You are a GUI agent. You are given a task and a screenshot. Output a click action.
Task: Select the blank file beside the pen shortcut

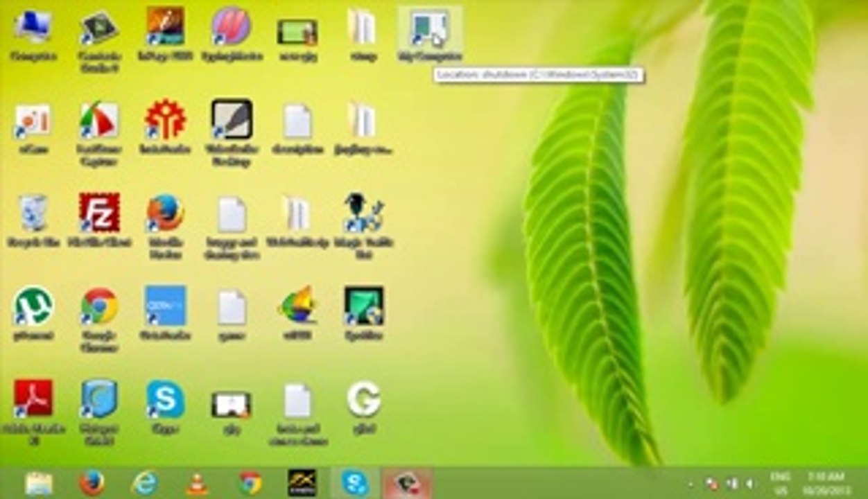tap(297, 121)
